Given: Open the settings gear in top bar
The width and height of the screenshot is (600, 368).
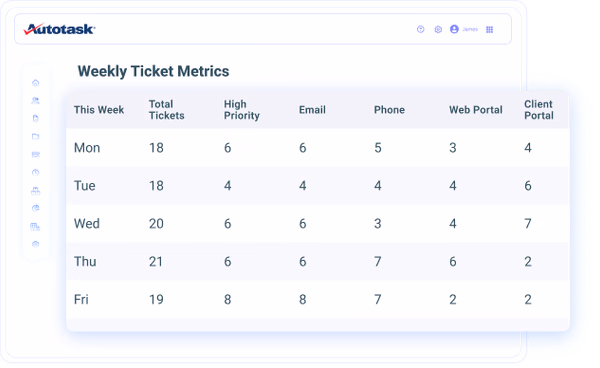Looking at the screenshot, I should click(438, 29).
